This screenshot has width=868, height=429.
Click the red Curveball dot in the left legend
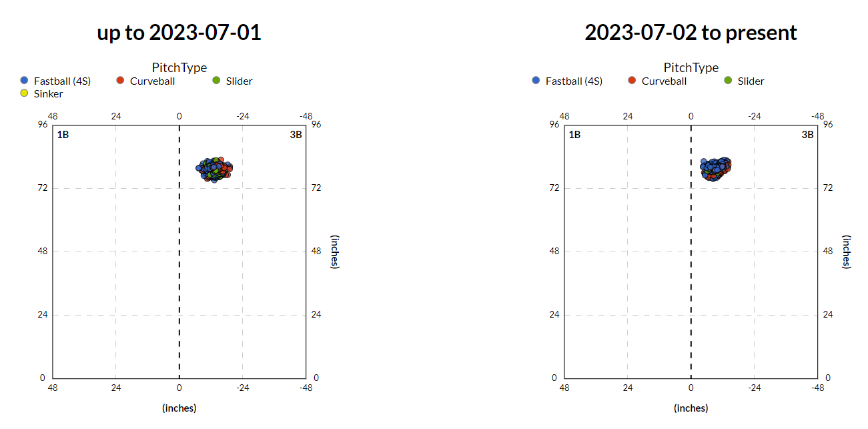(x=120, y=81)
